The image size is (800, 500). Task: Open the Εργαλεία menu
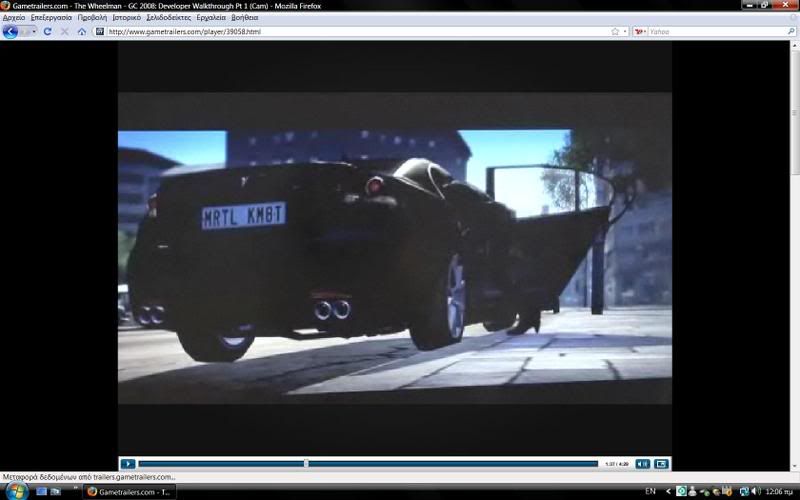(x=211, y=17)
